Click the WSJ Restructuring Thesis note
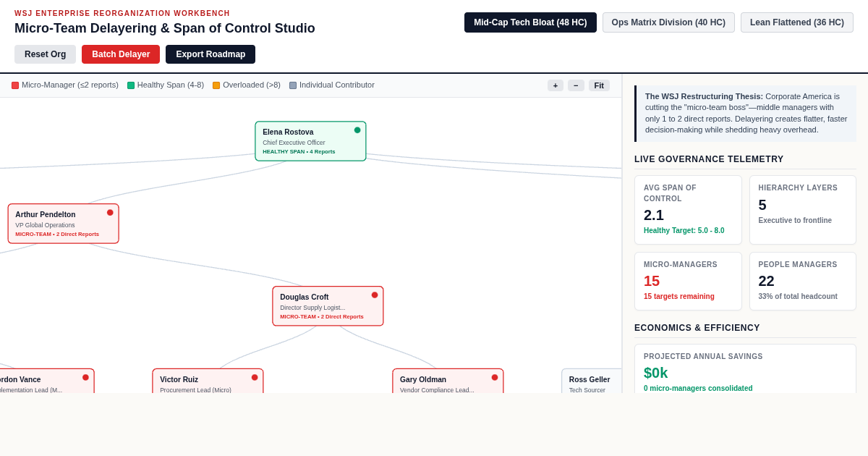The image size is (868, 456). tap(746, 114)
